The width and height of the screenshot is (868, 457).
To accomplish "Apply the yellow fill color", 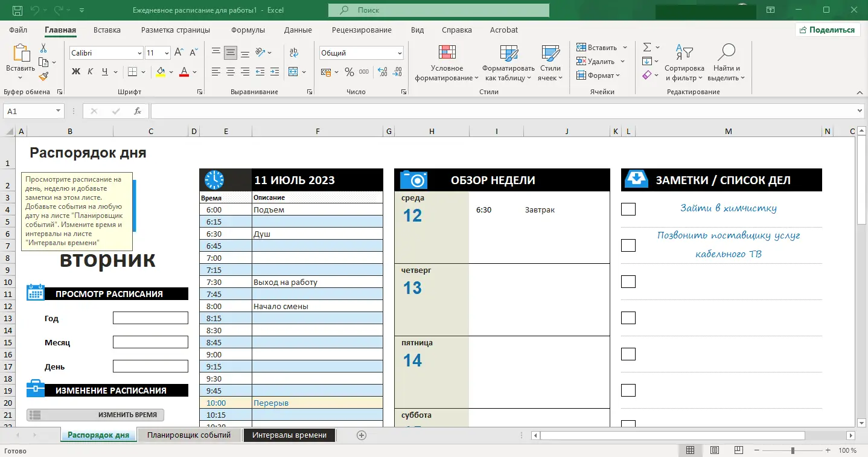I will [x=161, y=72].
